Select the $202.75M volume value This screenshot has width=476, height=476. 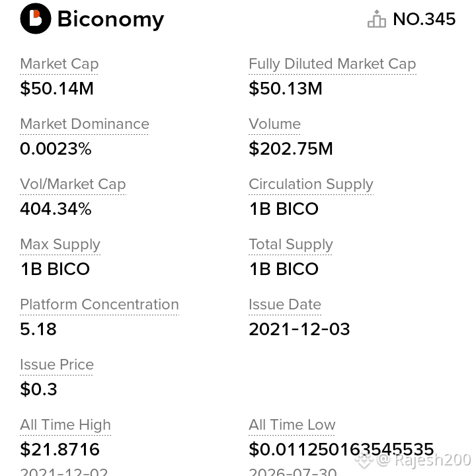pos(290,149)
